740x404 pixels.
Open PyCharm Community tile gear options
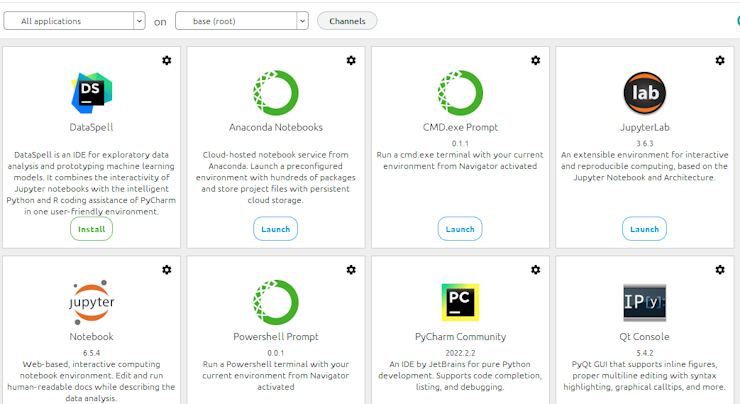click(536, 270)
